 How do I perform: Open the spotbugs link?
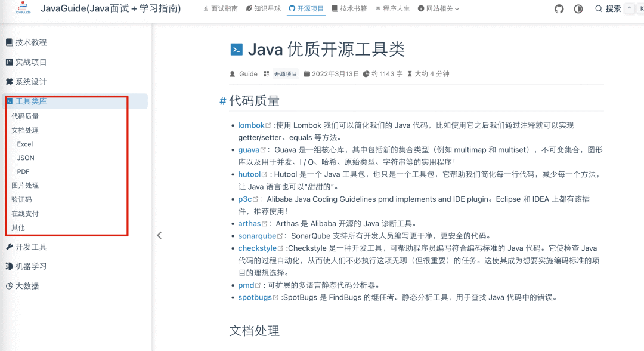click(x=255, y=297)
